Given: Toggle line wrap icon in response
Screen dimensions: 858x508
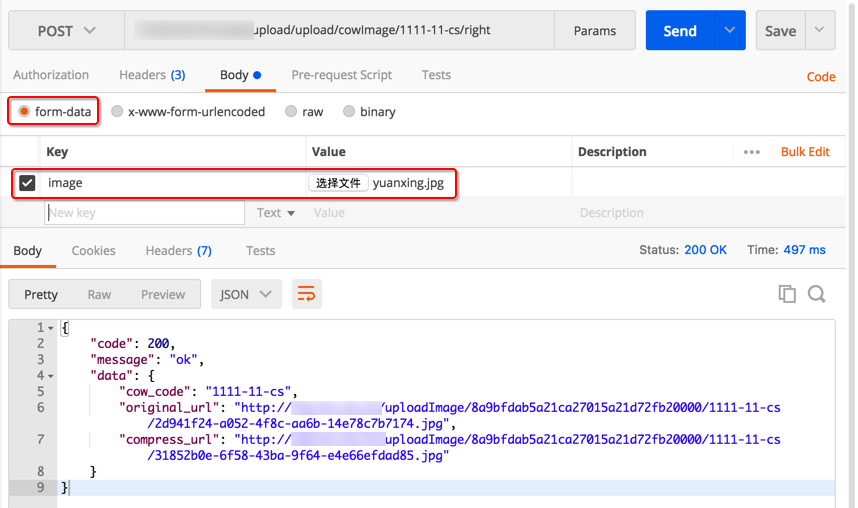Looking at the screenshot, I should 306,294.
